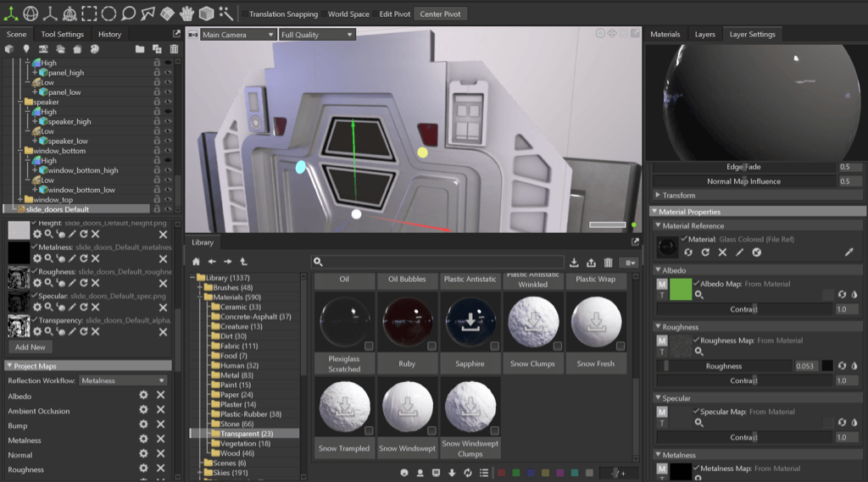This screenshot has height=482, width=868.
Task: Select the Ruby material thumbnail
Action: [x=409, y=324]
